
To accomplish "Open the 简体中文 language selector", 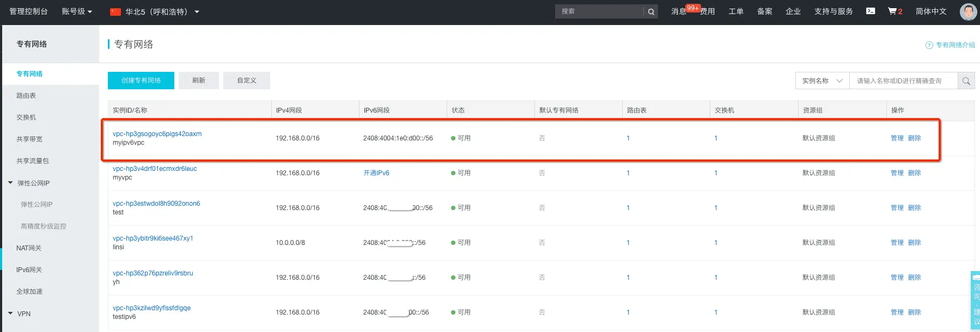I will pyautogui.click(x=931, y=11).
